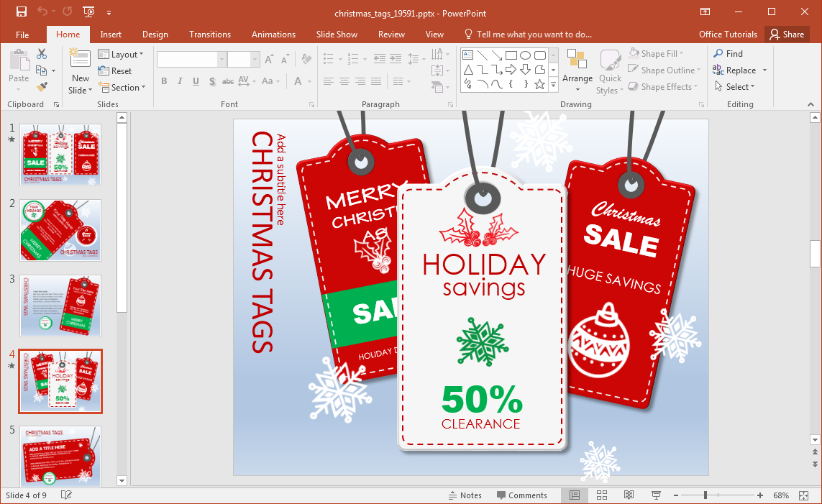Toggle Bold text formatting

[x=164, y=81]
